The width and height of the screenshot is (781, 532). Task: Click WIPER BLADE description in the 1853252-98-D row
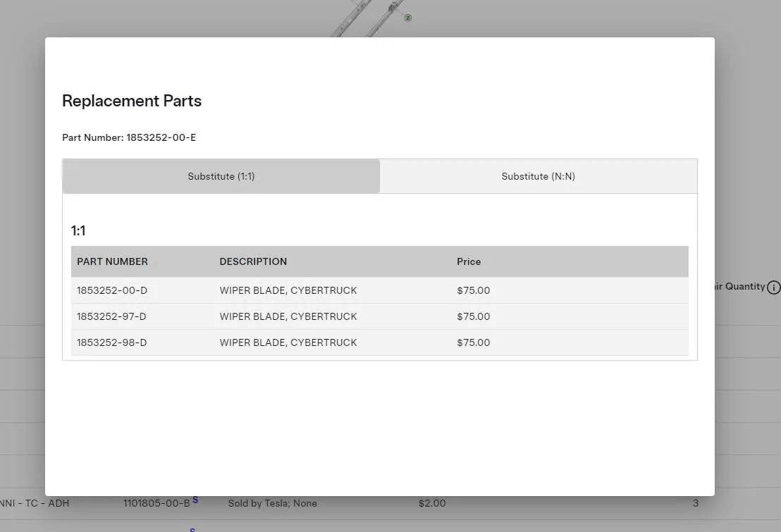click(x=288, y=342)
